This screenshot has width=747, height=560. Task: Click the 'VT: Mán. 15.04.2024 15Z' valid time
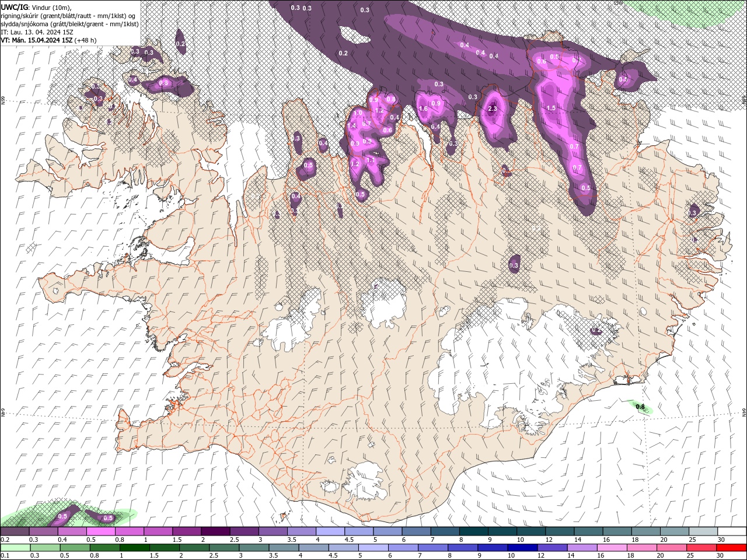[x=36, y=40]
